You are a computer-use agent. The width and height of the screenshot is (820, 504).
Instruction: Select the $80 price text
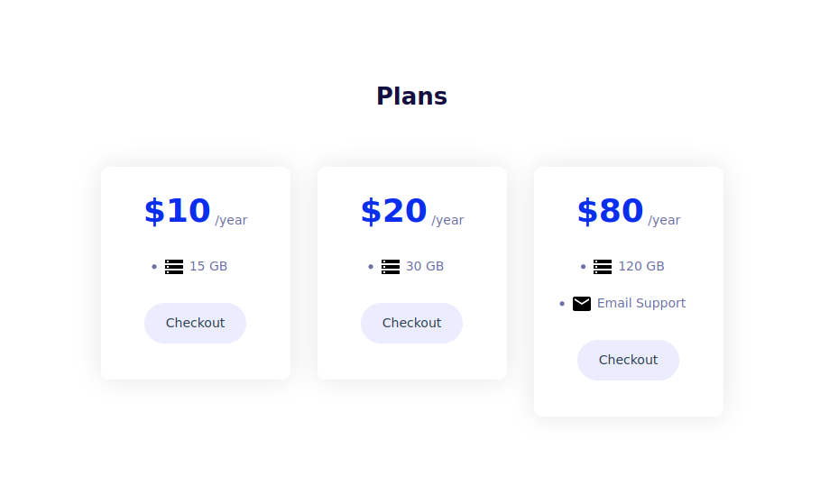tap(611, 211)
